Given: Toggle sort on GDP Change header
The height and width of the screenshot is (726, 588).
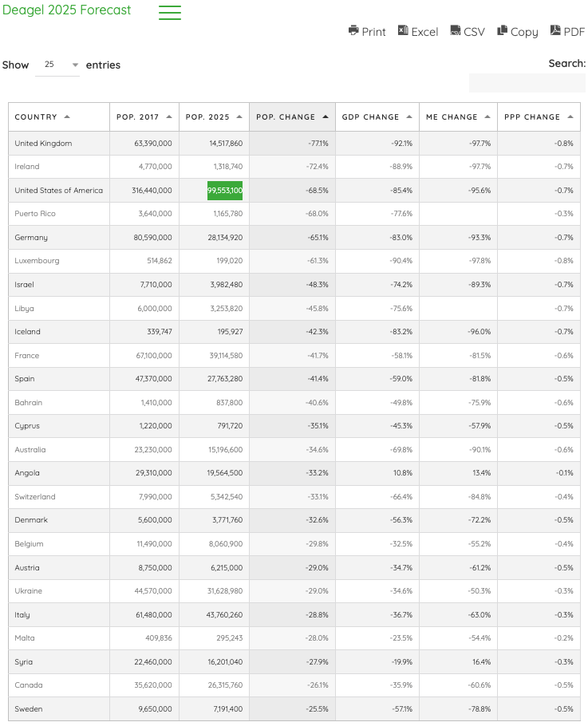Looking at the screenshot, I should point(370,117).
